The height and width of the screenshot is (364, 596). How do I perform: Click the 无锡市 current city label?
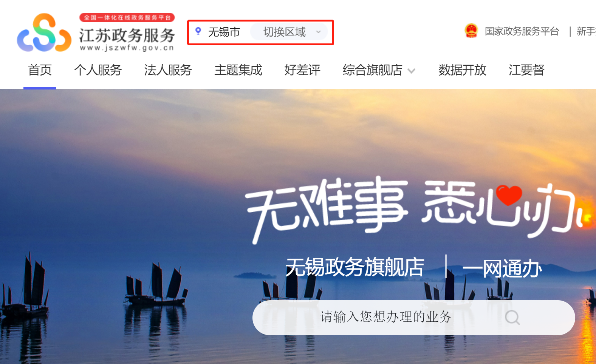(x=224, y=32)
